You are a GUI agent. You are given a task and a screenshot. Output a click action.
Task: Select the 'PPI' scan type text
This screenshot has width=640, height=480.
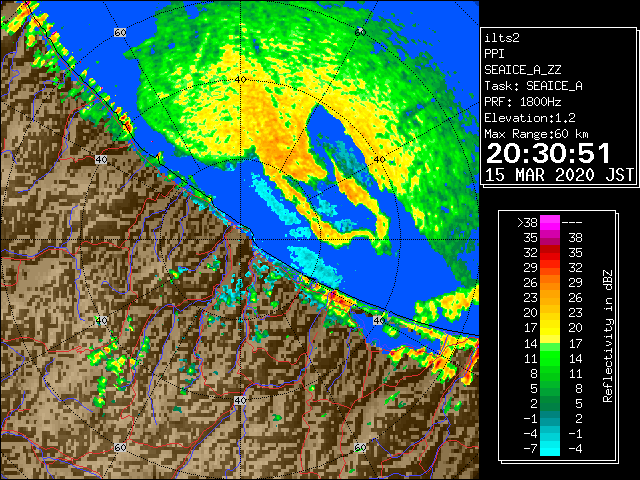[494, 54]
